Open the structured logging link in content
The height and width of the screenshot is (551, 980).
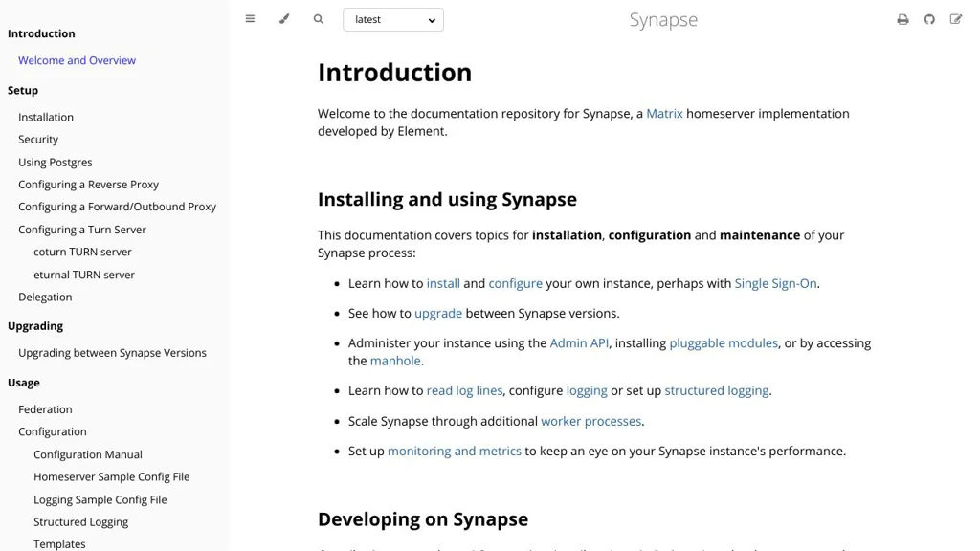pos(716,391)
